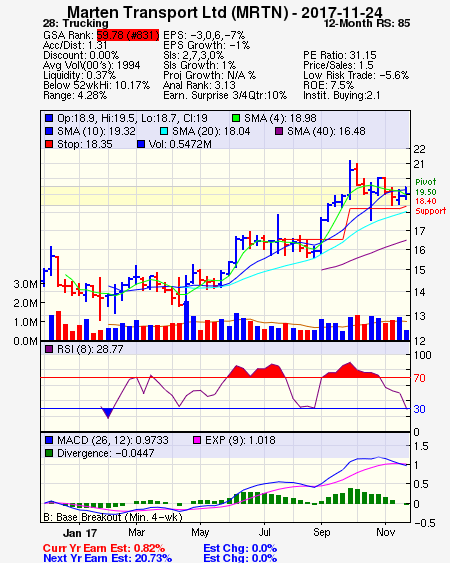
Task: Click the Liquidity: 0.37% value
Action: coord(79,75)
